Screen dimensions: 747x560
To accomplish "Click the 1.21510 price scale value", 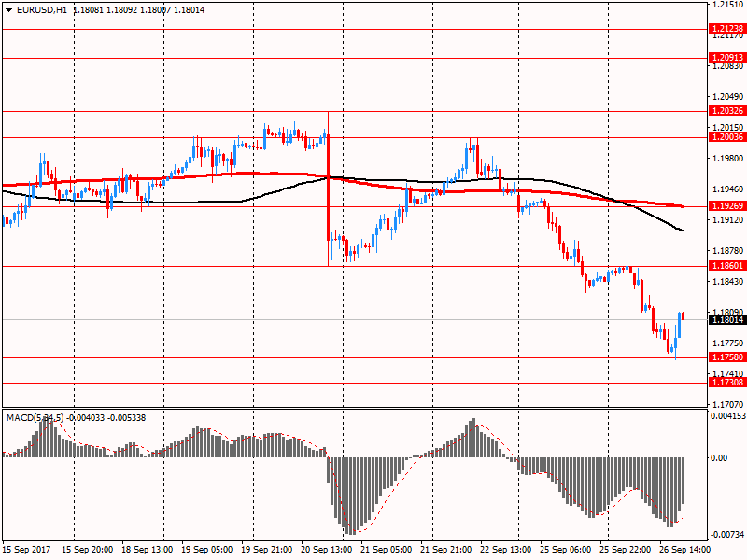I will (x=728, y=5).
